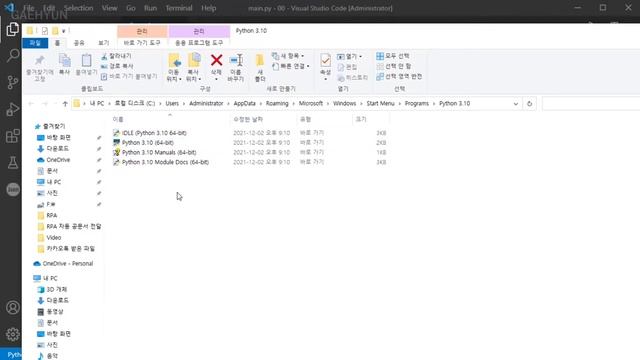The height and width of the screenshot is (360, 640).
Task: Open VS Code Run and Debug view
Action: tap(12, 109)
